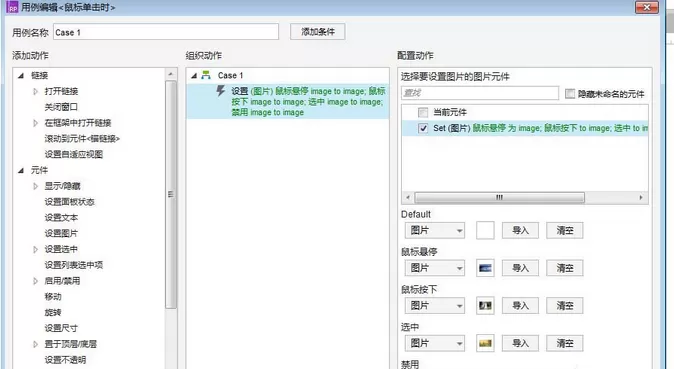Open the Default 图片 dropdown
Image resolution: width=674 pixels, height=369 pixels.
tap(435, 231)
